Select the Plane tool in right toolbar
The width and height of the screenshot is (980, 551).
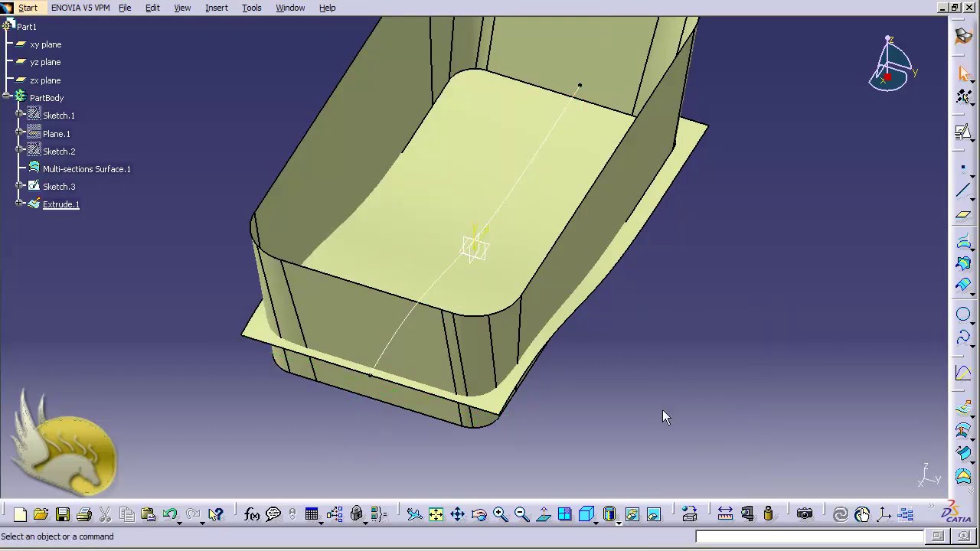[963, 215]
